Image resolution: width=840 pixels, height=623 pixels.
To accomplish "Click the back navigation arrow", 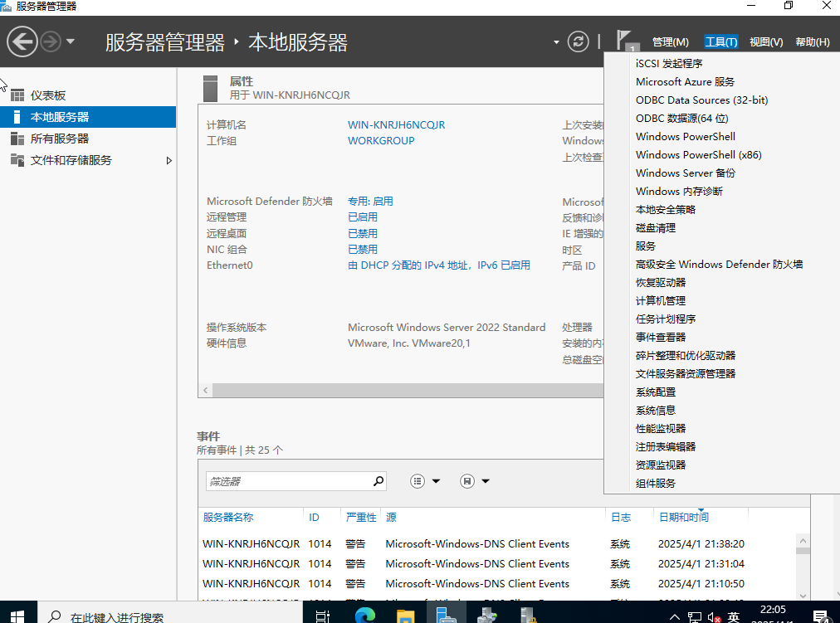I will 22,41.
